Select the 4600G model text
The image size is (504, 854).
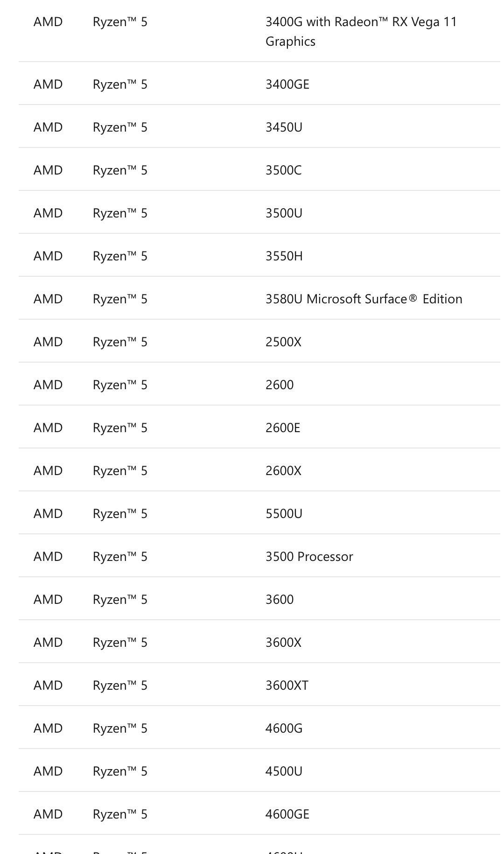(x=284, y=728)
